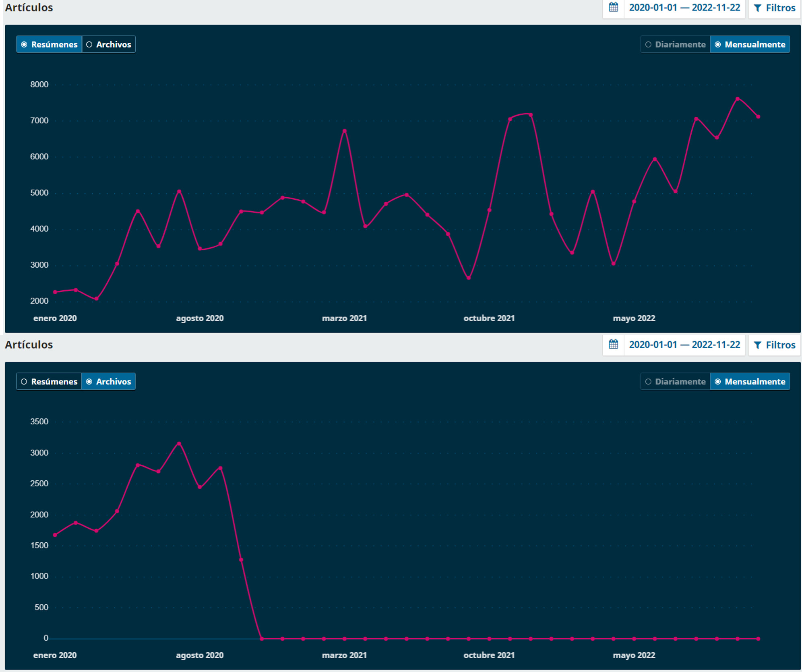Click the 'octubre 2021' axis label in top chart
Image resolution: width=802 pixels, height=672 pixels.
click(489, 318)
